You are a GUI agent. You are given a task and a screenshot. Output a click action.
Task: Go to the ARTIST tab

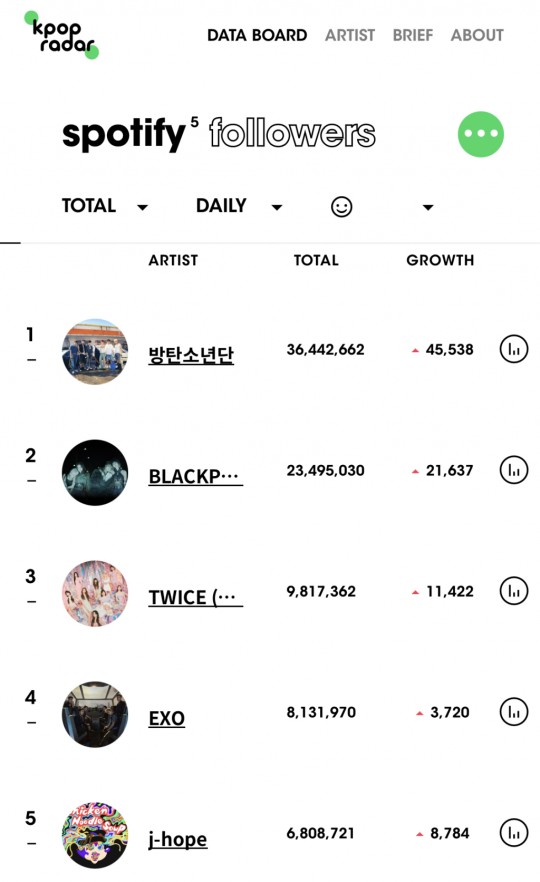click(350, 35)
